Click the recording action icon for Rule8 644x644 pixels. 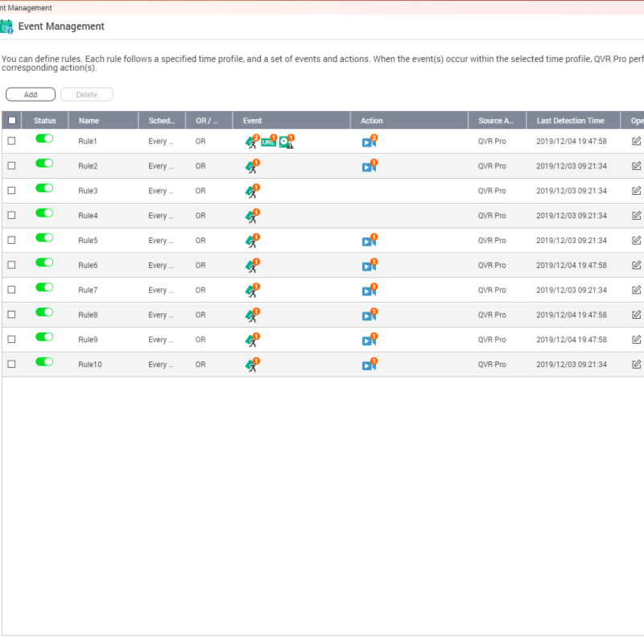click(369, 315)
